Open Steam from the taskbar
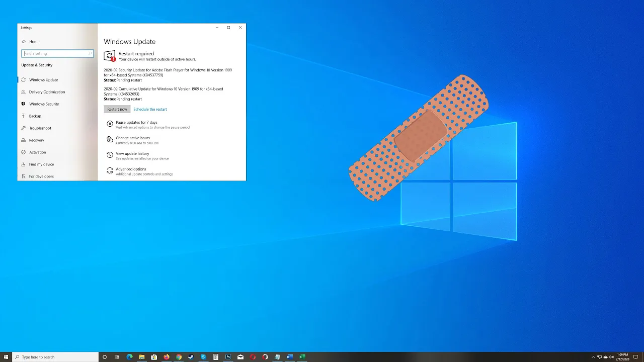Viewport: 644px width, 362px height. (191, 357)
